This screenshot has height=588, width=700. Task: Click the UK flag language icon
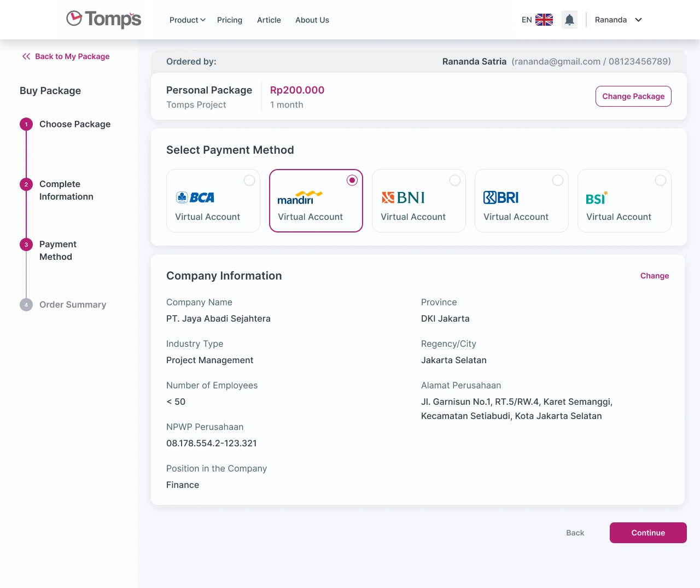coord(544,19)
